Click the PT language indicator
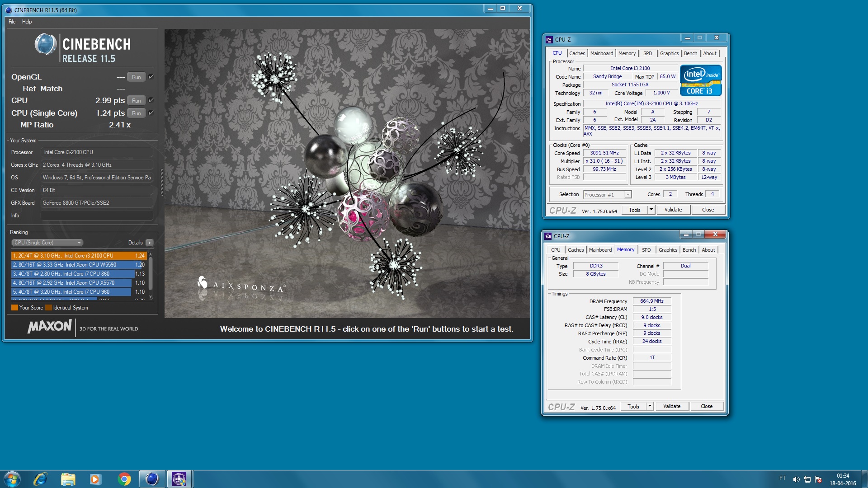Viewport: 868px width, 488px height. (782, 478)
